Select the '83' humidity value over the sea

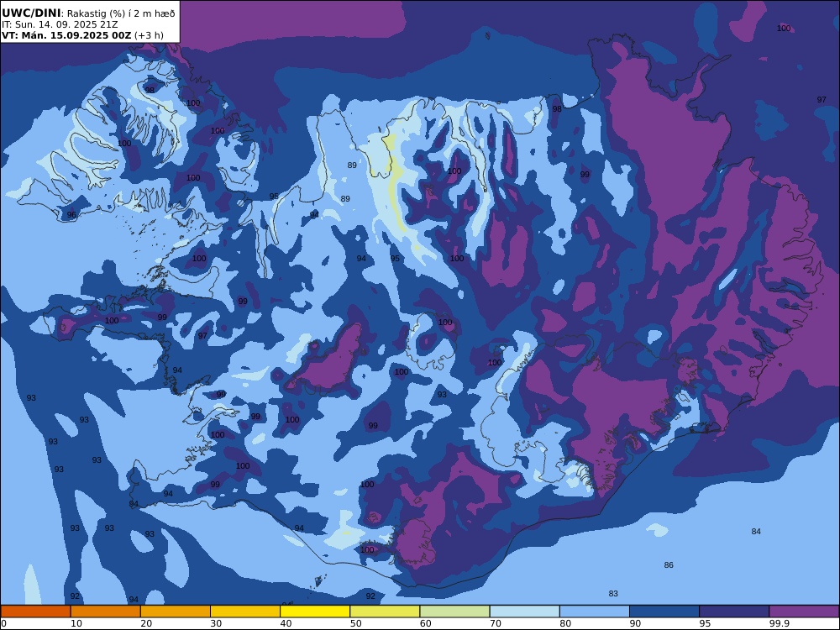tap(613, 594)
